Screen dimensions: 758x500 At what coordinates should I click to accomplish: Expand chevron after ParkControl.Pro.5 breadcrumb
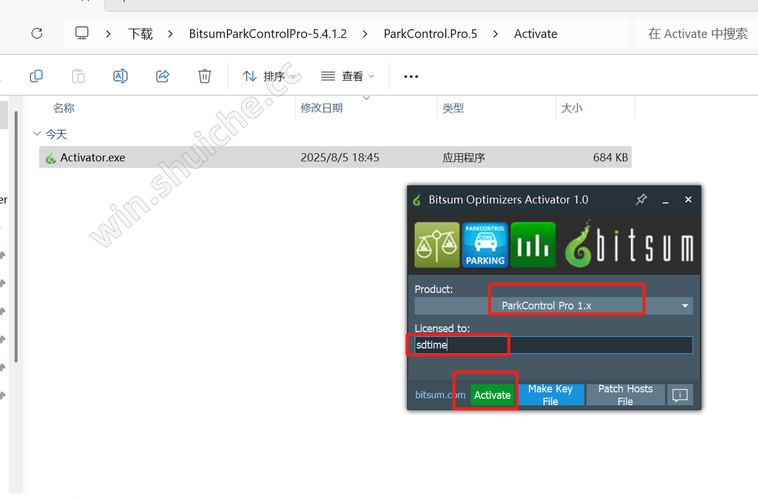tap(496, 34)
